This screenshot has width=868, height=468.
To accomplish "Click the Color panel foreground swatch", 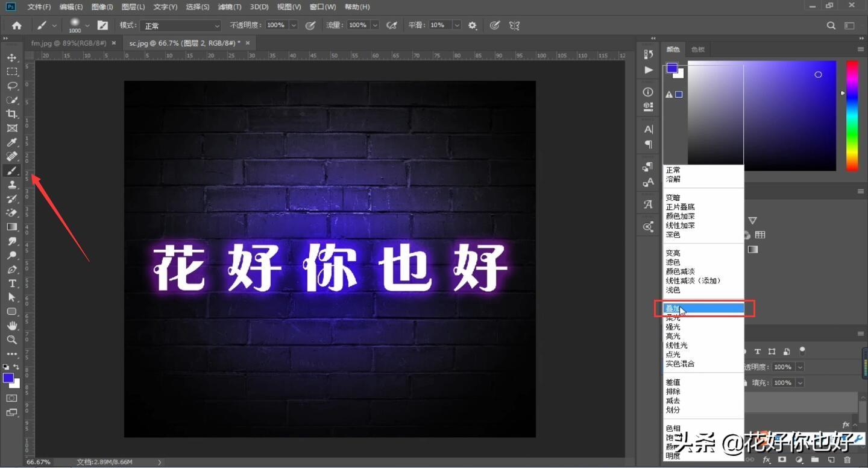I will pos(671,68).
